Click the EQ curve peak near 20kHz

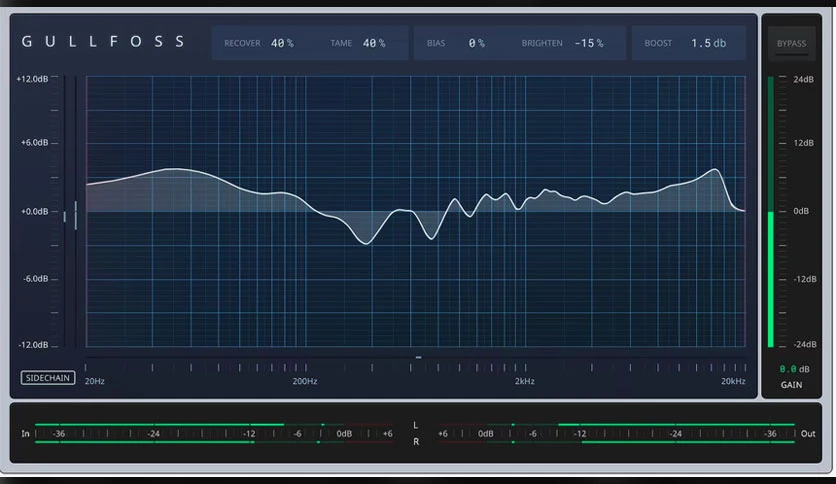pos(714,170)
